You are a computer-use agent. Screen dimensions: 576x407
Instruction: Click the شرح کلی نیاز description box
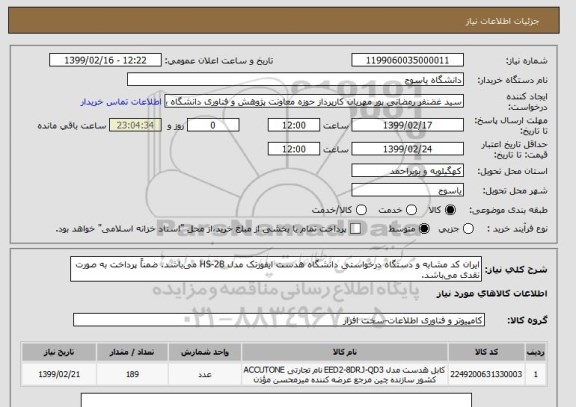276,269
